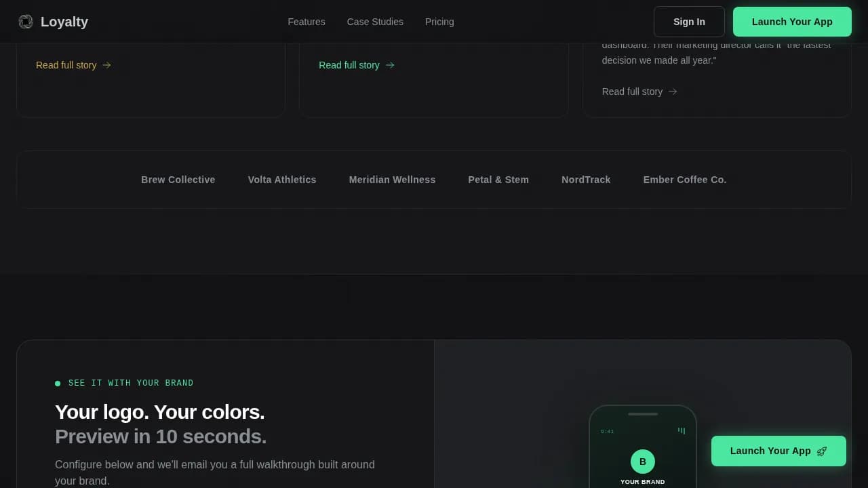
Task: Click the Preview in 10 seconds. heading
Action: click(x=161, y=436)
